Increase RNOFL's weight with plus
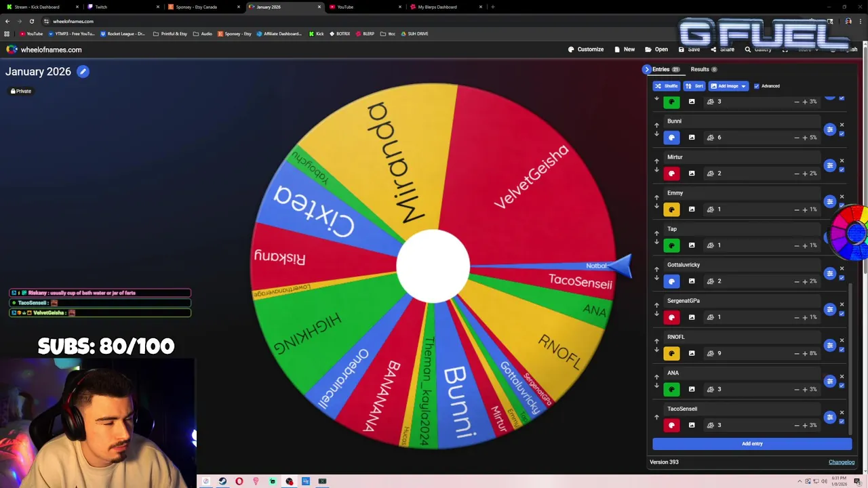Screen dimensions: 868x488 pyautogui.click(x=805, y=353)
